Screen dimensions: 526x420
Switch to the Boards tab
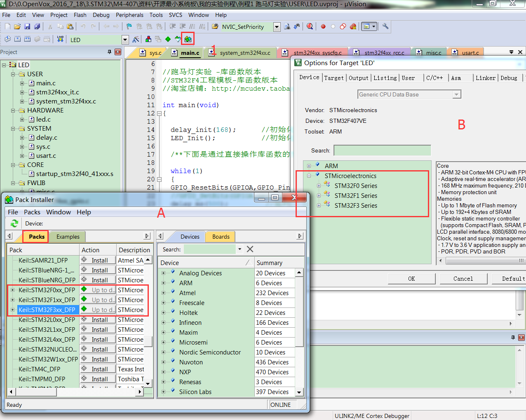tap(221, 237)
